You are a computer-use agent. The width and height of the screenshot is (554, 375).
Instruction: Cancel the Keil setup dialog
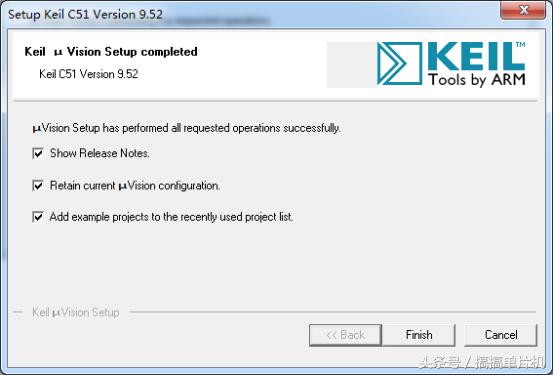point(501,335)
